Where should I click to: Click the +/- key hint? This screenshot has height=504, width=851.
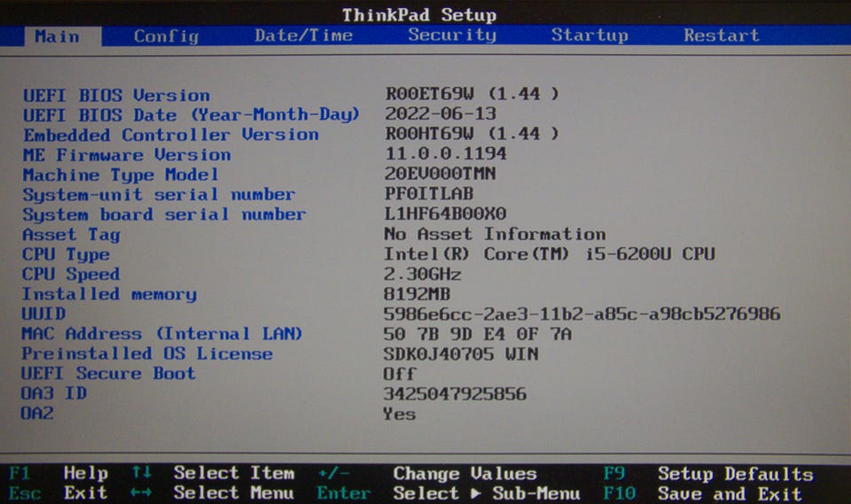(x=334, y=474)
